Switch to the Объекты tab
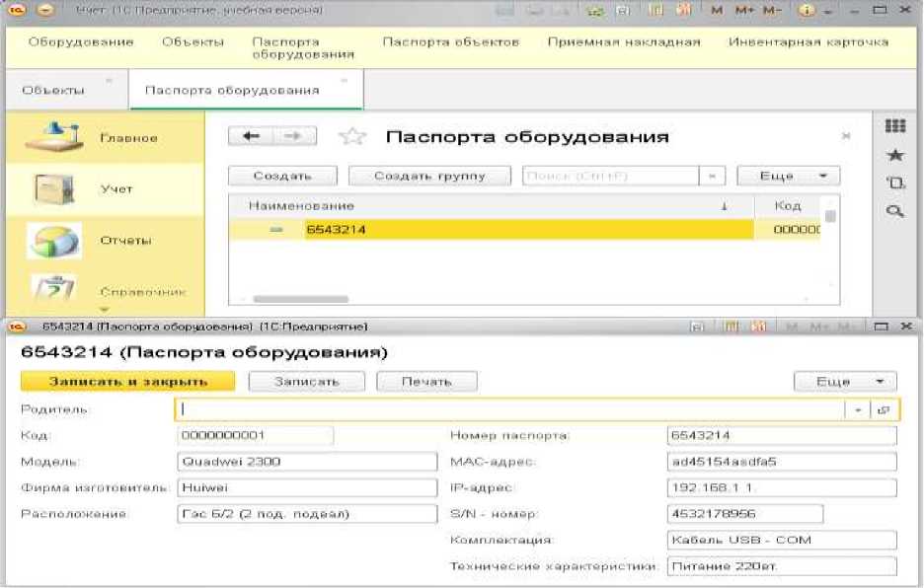924x588 pixels. [x=55, y=90]
